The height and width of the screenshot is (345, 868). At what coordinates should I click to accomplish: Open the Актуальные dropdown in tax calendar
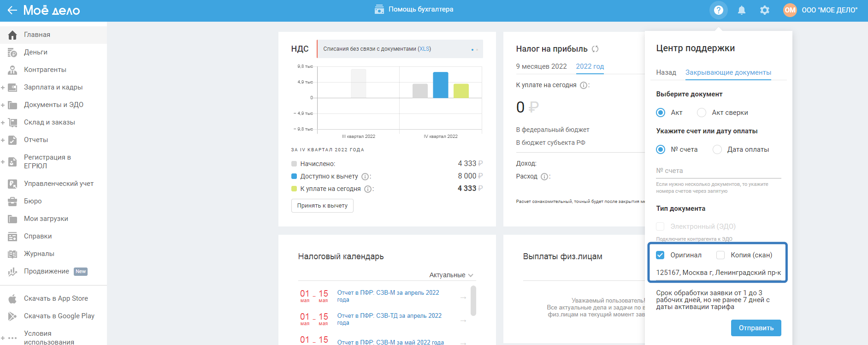coord(451,275)
